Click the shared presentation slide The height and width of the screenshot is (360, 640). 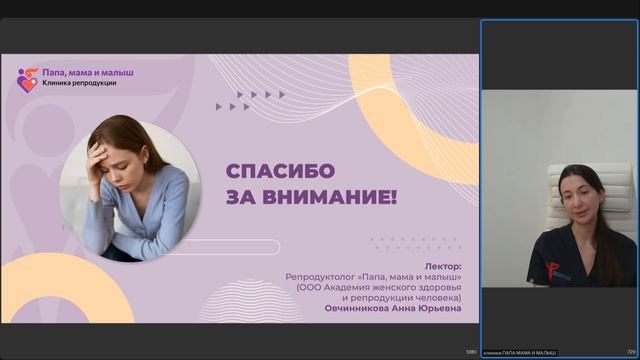coord(240,189)
